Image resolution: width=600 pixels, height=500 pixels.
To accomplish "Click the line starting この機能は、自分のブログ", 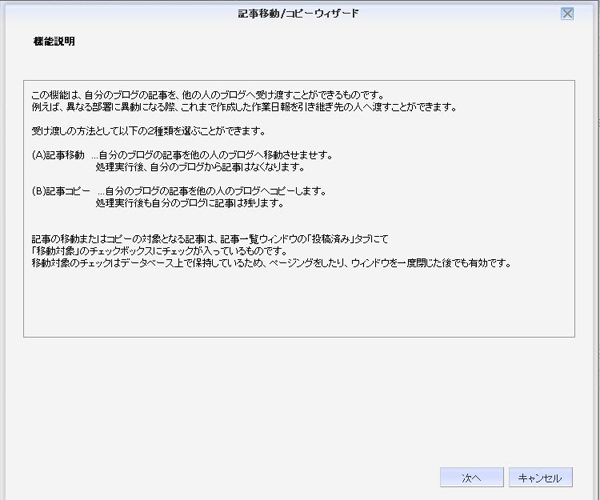I will pos(208,94).
